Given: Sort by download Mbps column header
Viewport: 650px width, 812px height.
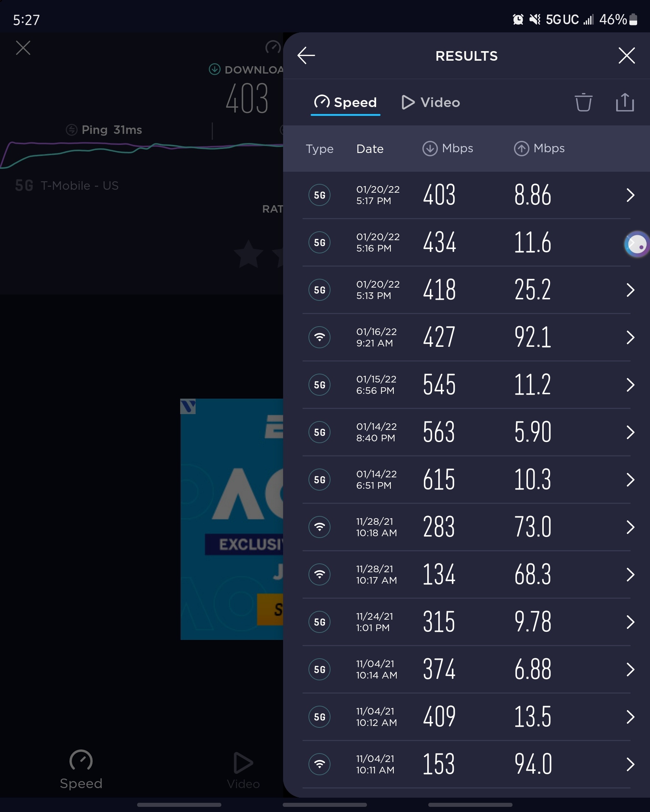Looking at the screenshot, I should (447, 149).
